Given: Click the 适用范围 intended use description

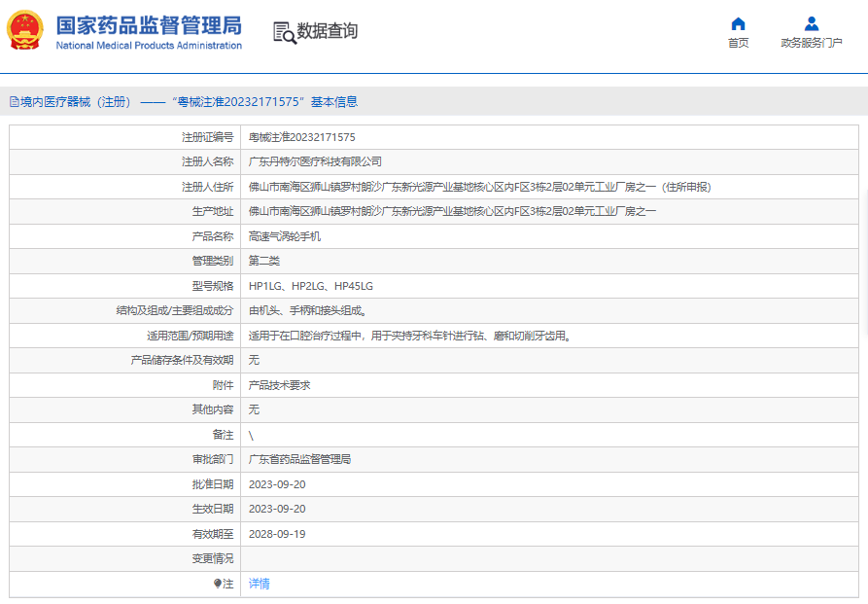Looking at the screenshot, I should pyautogui.click(x=410, y=336).
